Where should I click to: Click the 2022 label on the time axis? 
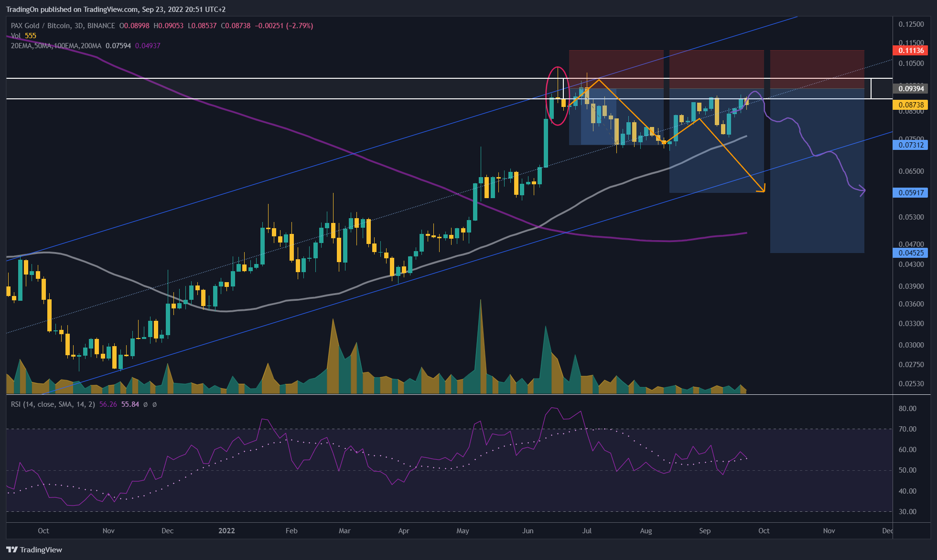click(x=226, y=530)
